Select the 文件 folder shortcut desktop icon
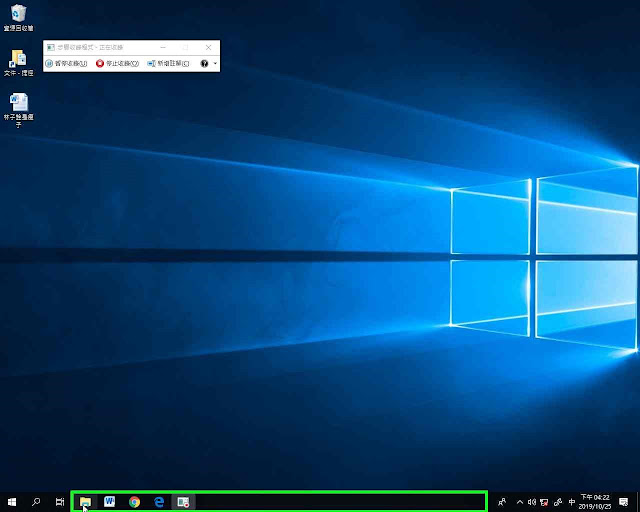 pyautogui.click(x=18, y=63)
